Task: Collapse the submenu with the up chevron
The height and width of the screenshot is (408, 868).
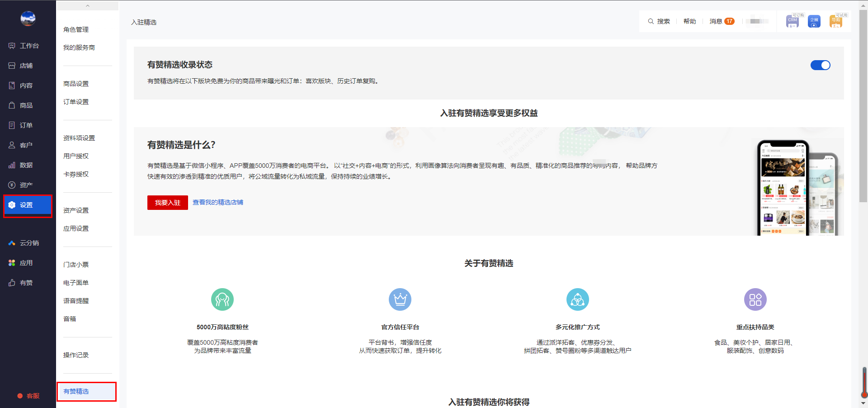Action: [88, 6]
